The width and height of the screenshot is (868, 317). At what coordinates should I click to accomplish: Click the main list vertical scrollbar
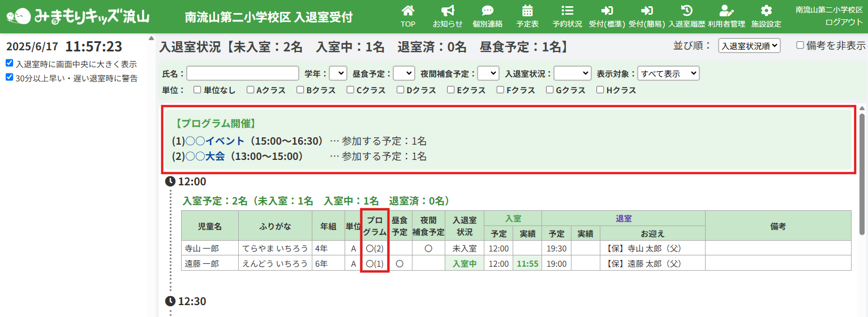862,174
